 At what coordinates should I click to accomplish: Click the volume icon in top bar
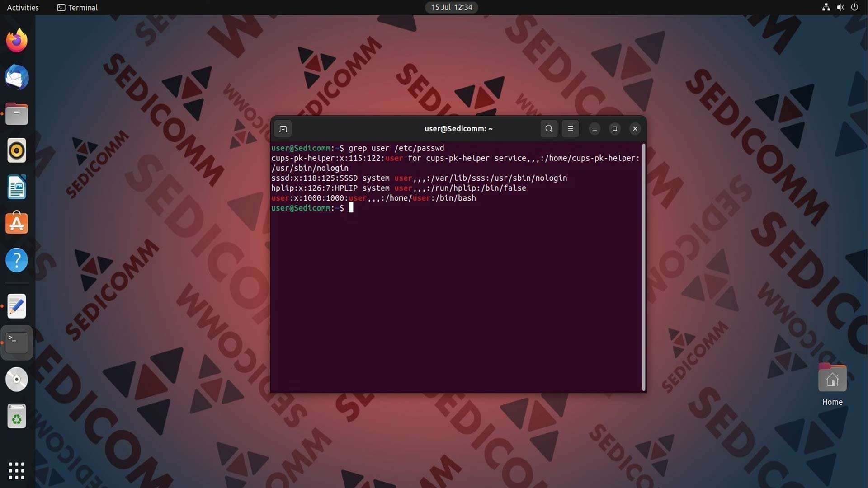coord(840,7)
